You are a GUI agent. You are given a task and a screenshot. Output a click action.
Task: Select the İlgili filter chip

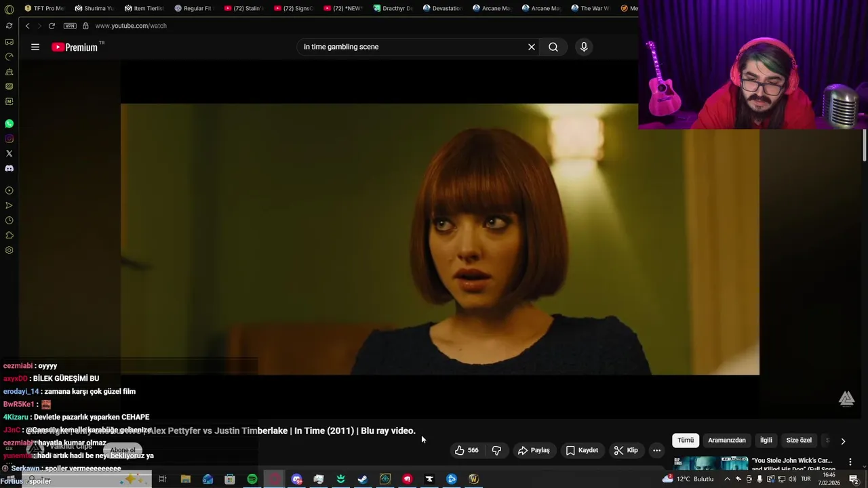[766, 441]
